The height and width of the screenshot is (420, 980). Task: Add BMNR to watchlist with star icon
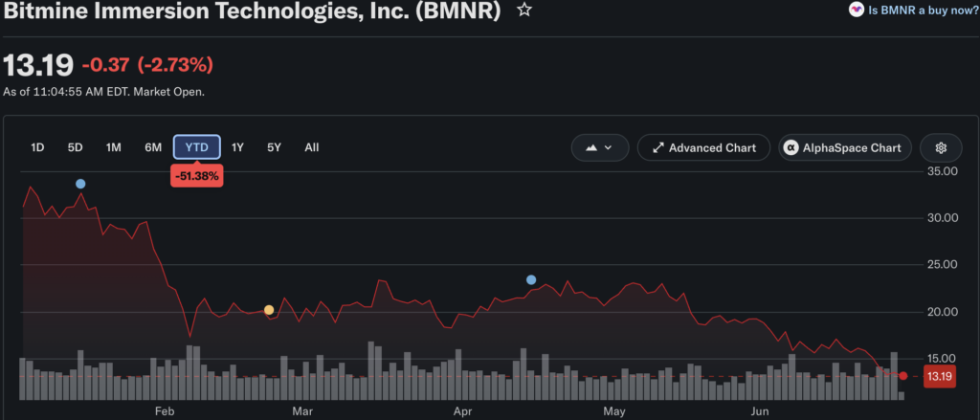pos(524,10)
